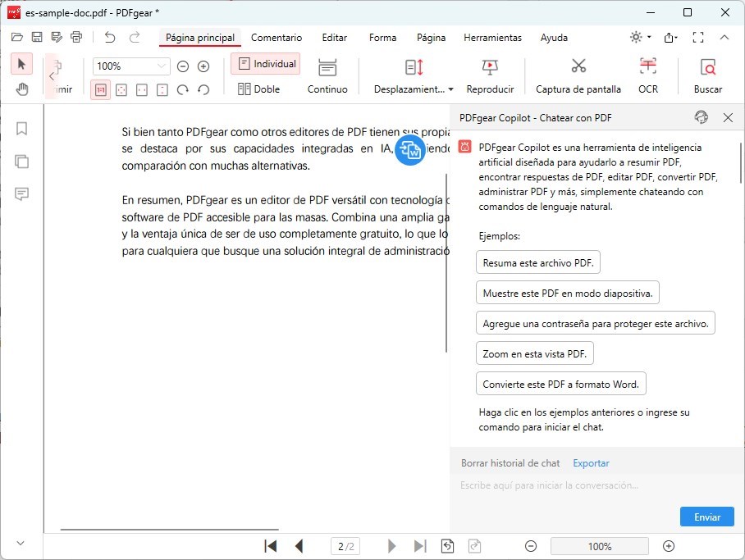Viewport: 745px width, 560px height.
Task: Go to the previous page
Action: pyautogui.click(x=299, y=546)
